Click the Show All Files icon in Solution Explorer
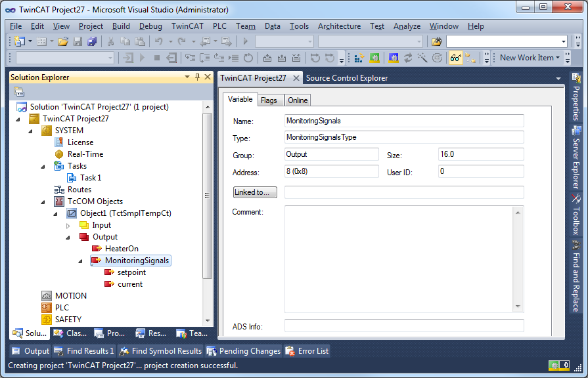This screenshot has width=588, height=378. [x=19, y=91]
